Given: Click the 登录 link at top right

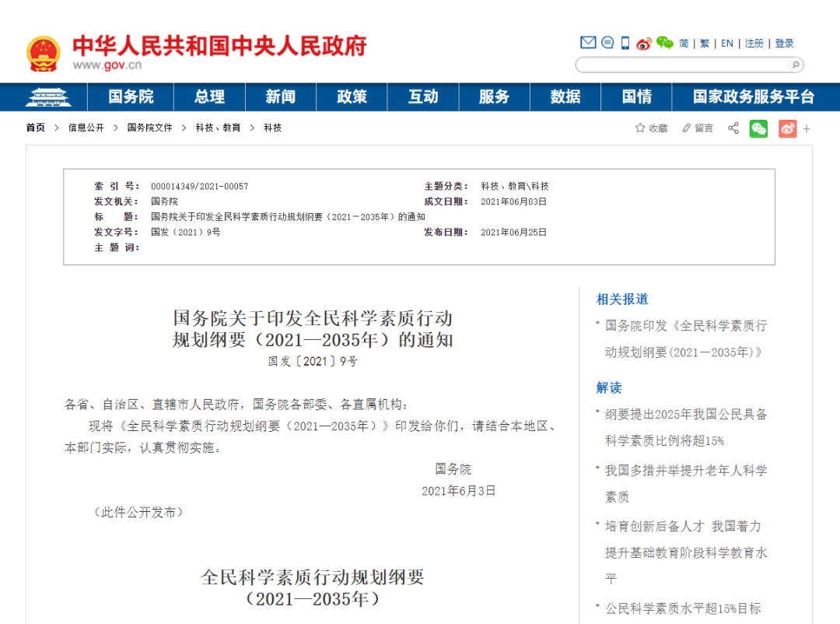Looking at the screenshot, I should [785, 44].
